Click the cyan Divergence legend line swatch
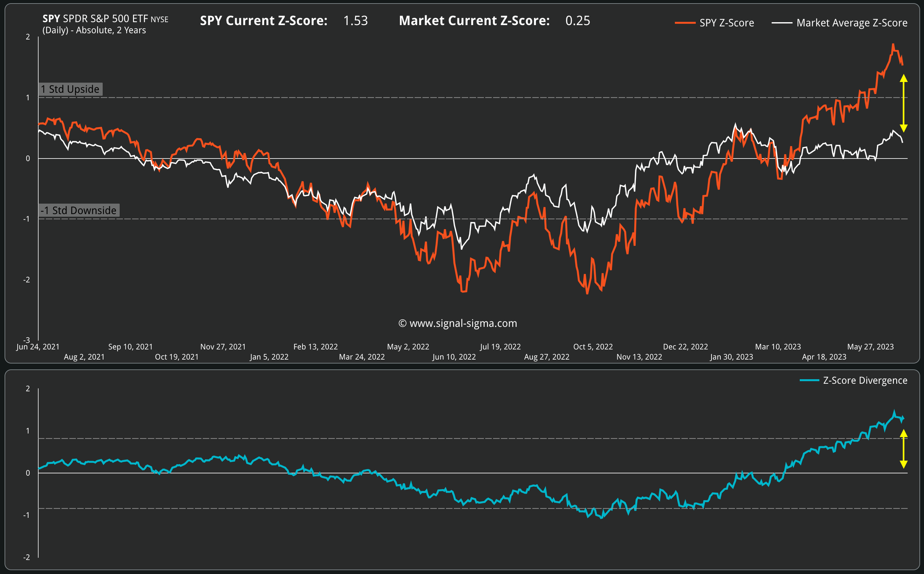 click(809, 380)
